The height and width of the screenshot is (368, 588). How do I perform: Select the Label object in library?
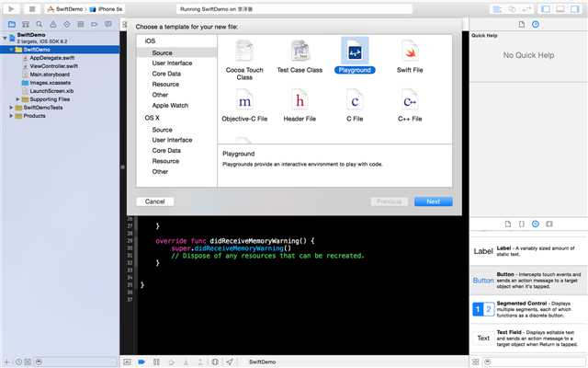point(529,251)
